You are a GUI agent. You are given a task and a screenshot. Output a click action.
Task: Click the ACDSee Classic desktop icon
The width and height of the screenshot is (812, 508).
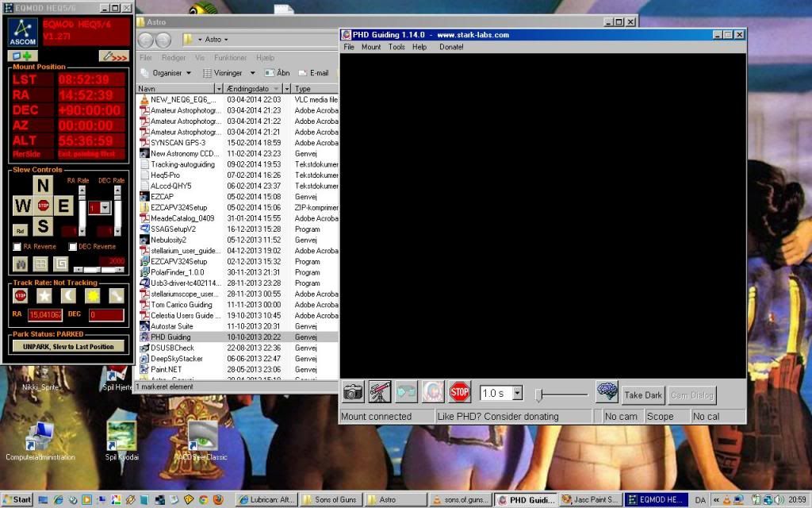tap(201, 441)
